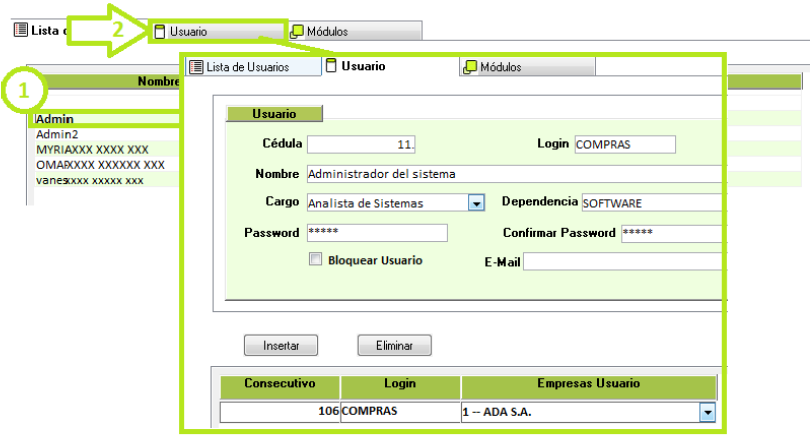
Task: Click the Módulos tab icon in background window
Action: click(x=297, y=32)
